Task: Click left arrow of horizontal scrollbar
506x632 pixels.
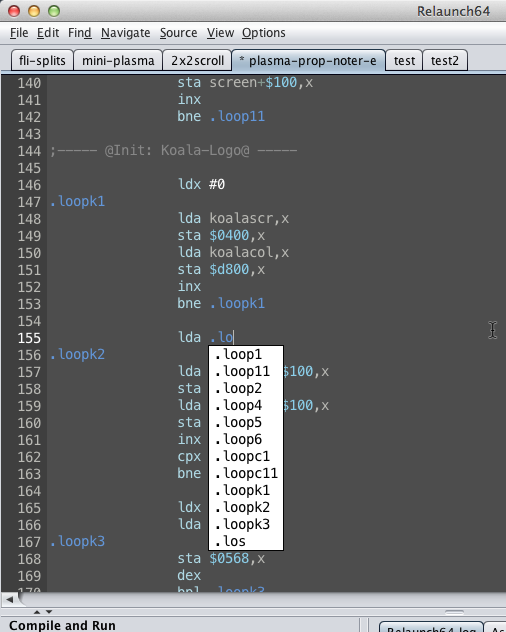Action: pos(10,599)
